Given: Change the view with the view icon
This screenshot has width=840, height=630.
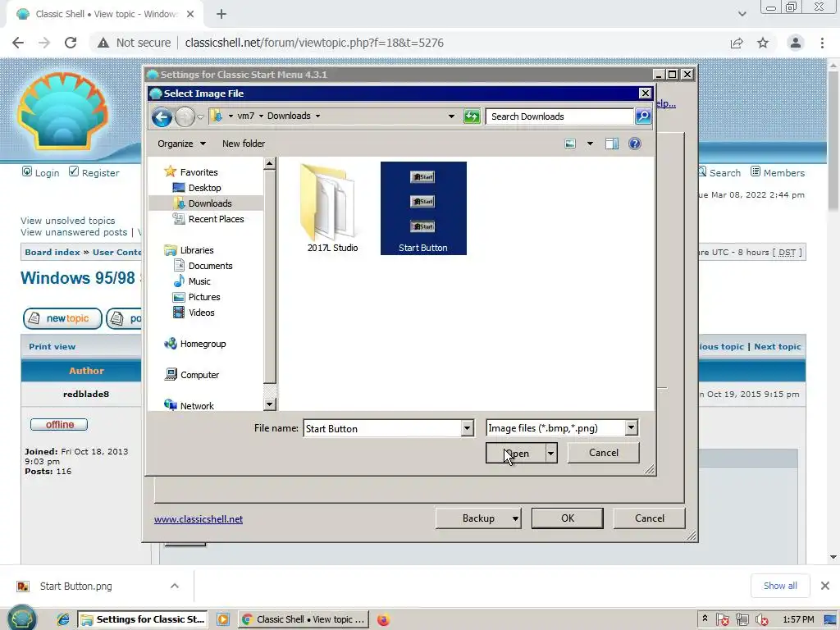Looking at the screenshot, I should [570, 144].
